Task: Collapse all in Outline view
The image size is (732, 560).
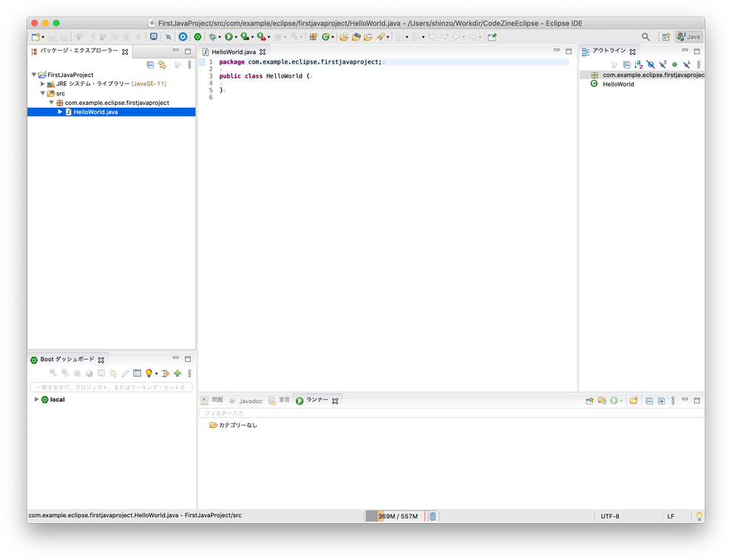Action: click(626, 65)
